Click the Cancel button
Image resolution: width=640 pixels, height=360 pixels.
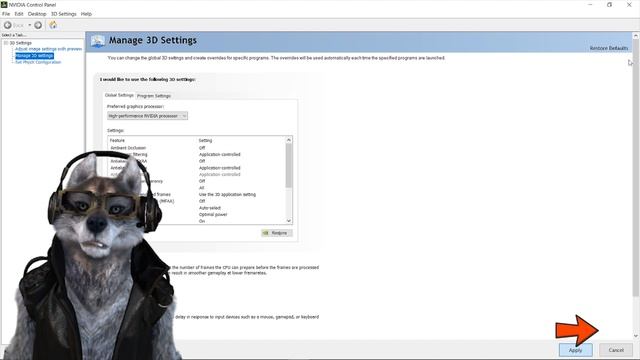pyautogui.click(x=616, y=350)
